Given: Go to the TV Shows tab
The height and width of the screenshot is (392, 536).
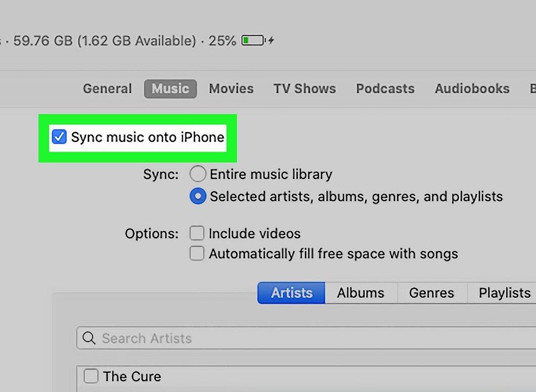Looking at the screenshot, I should click(304, 89).
